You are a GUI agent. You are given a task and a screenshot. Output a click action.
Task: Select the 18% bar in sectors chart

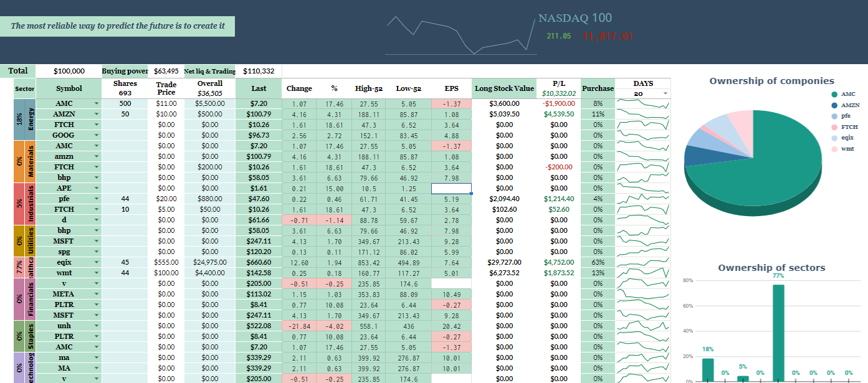(x=708, y=370)
